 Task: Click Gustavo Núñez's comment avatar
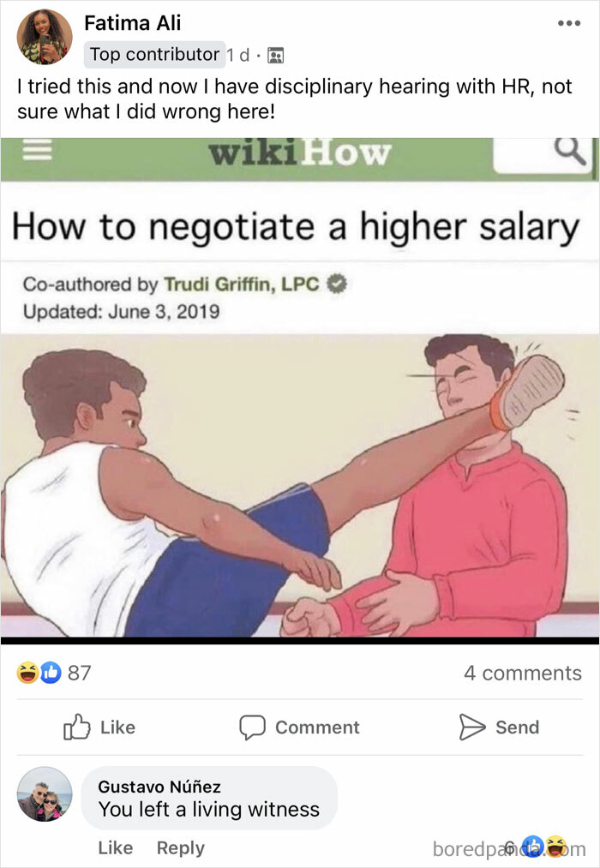pos(45,793)
